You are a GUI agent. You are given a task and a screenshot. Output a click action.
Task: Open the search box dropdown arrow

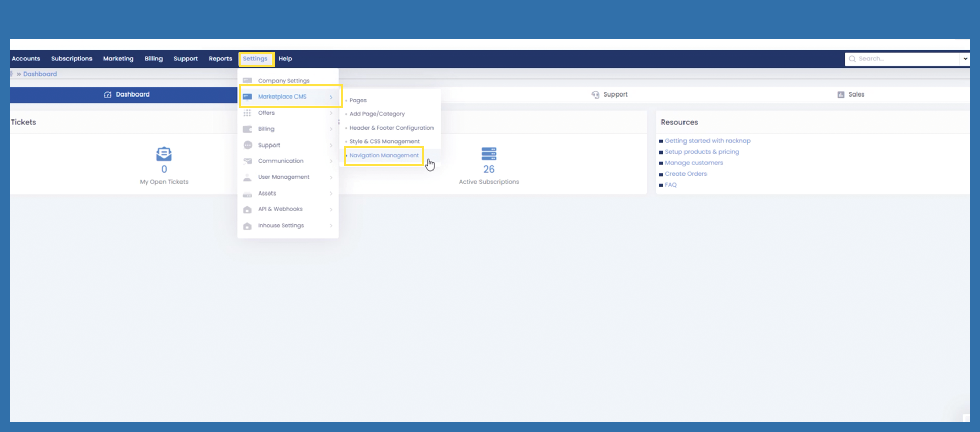[x=965, y=59]
